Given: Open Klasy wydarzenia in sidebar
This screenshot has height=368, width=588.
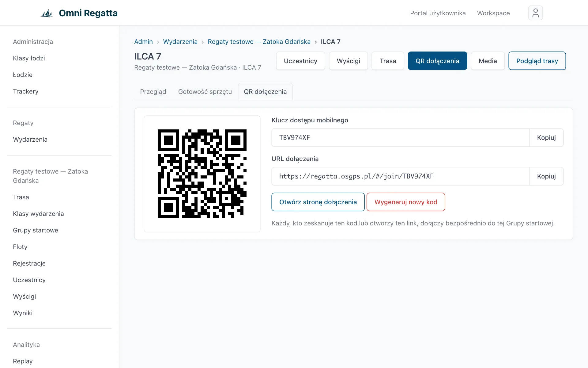Looking at the screenshot, I should click(x=38, y=214).
